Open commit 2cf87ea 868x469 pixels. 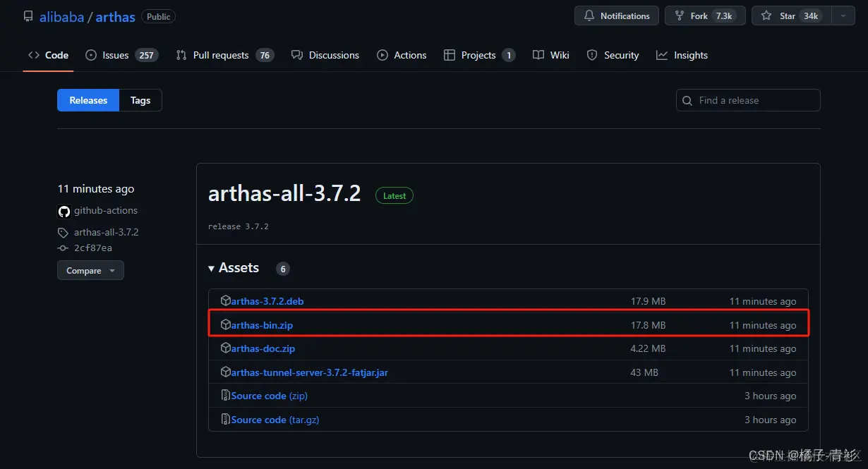[x=93, y=248]
